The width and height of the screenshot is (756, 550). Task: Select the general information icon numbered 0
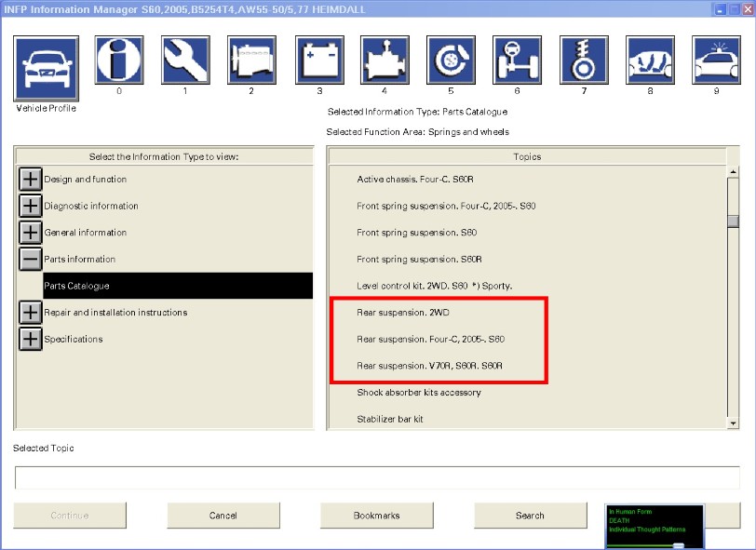tap(119, 60)
